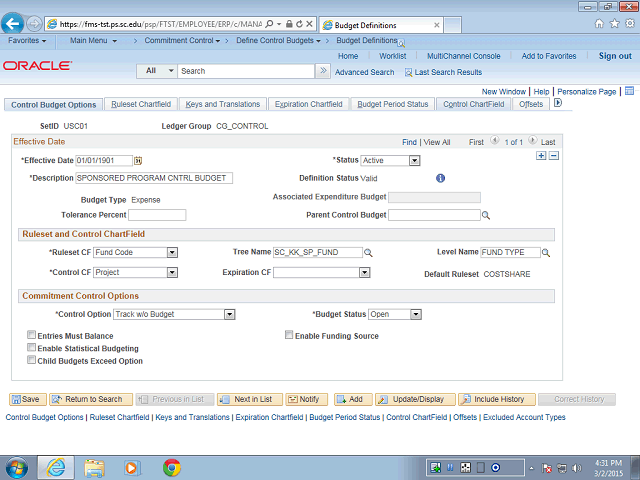The height and width of the screenshot is (480, 640).
Task: Enable the Entries Must Balance checkbox
Action: (x=31, y=335)
